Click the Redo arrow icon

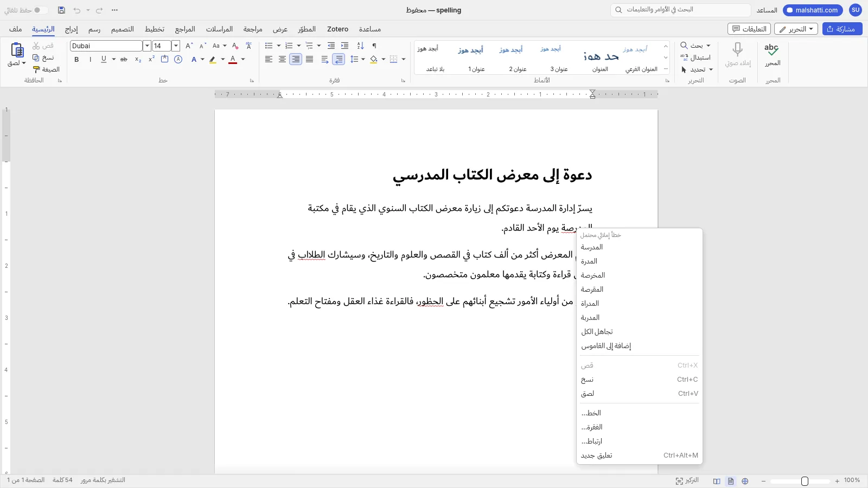(99, 10)
